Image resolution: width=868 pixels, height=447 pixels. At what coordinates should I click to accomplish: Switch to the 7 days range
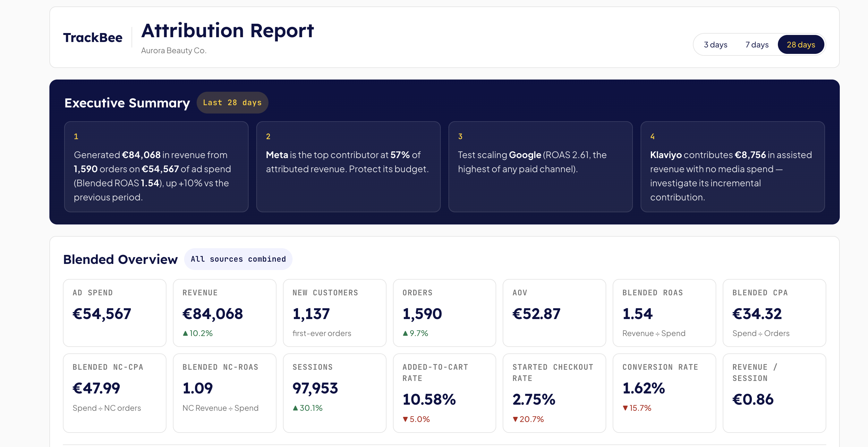(756, 45)
